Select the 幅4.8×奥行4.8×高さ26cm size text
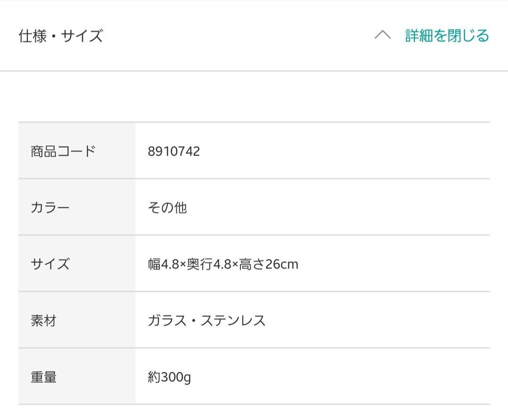508x420 pixels. [223, 264]
